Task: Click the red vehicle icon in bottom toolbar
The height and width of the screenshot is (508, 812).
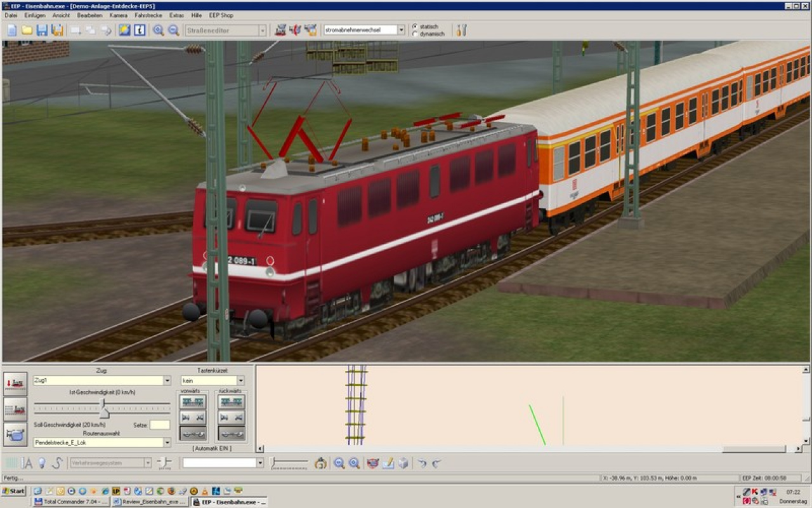Action: pos(373,463)
